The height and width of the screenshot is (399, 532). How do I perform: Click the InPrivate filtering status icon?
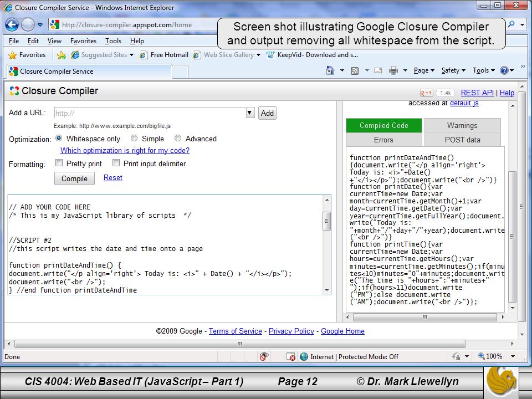pyautogui.click(x=264, y=356)
